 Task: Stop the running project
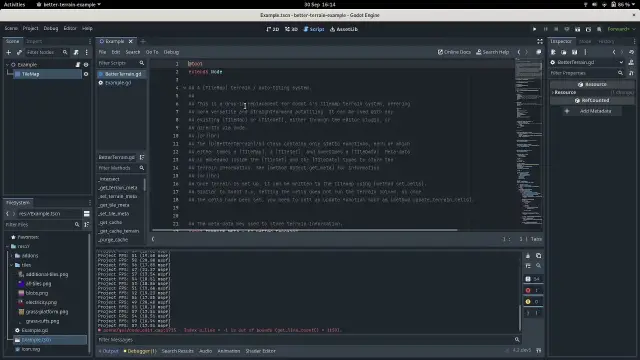(556, 29)
